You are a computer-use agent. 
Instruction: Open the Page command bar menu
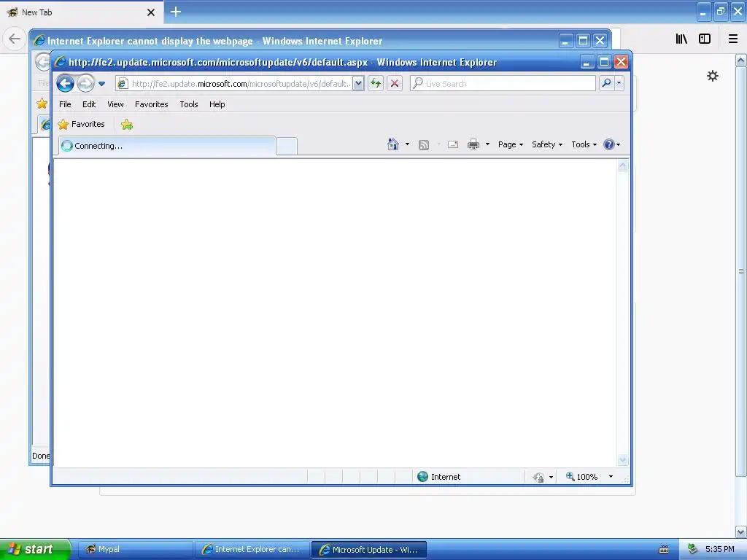coord(511,144)
